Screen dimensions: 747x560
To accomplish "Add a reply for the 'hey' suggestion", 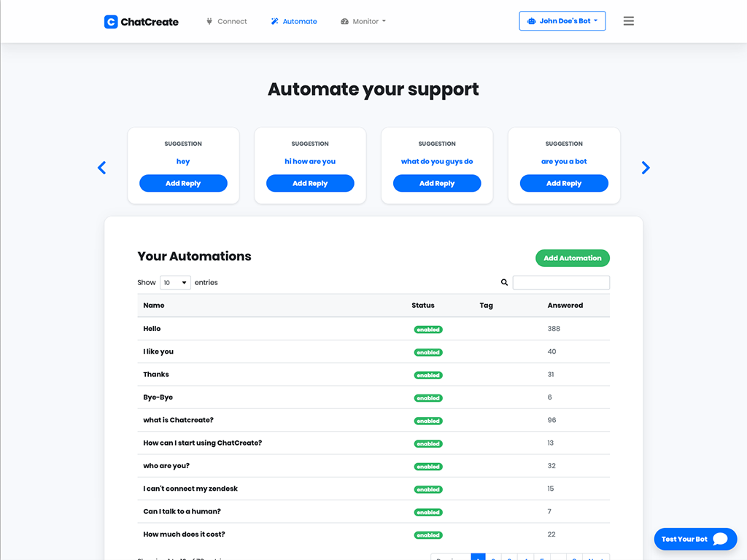I will pos(183,184).
